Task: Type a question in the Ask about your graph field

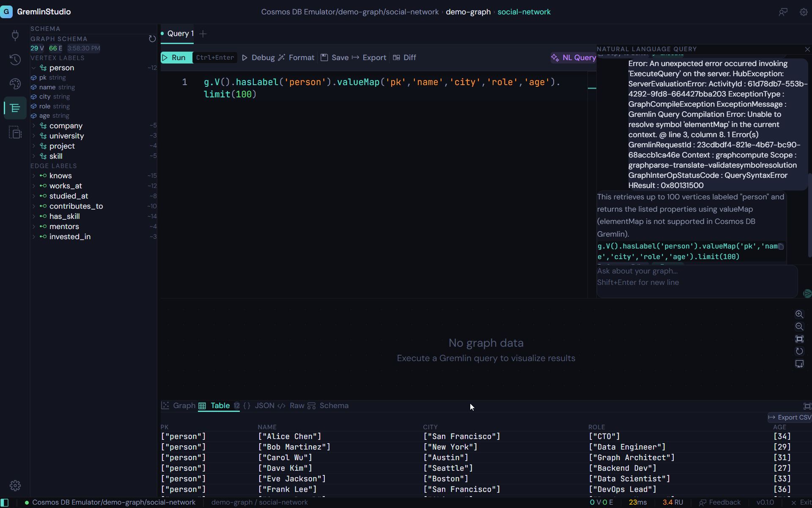Action: [694, 282]
